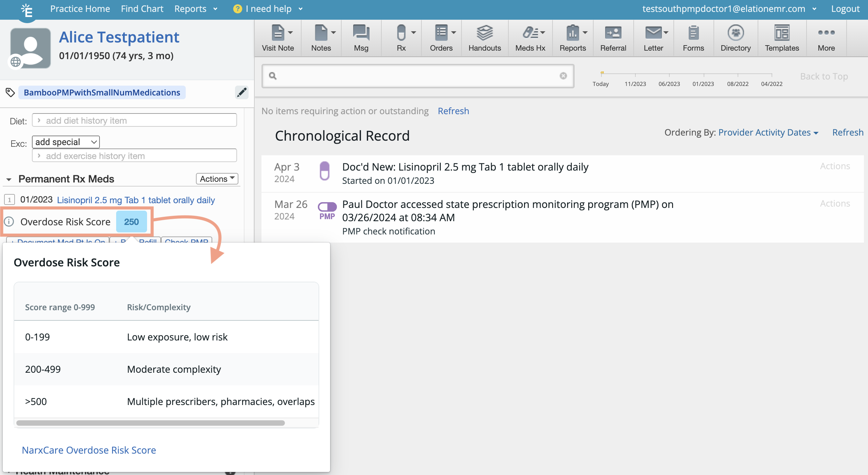
Task: Click the Msg chat bubbles icon
Action: tap(361, 33)
